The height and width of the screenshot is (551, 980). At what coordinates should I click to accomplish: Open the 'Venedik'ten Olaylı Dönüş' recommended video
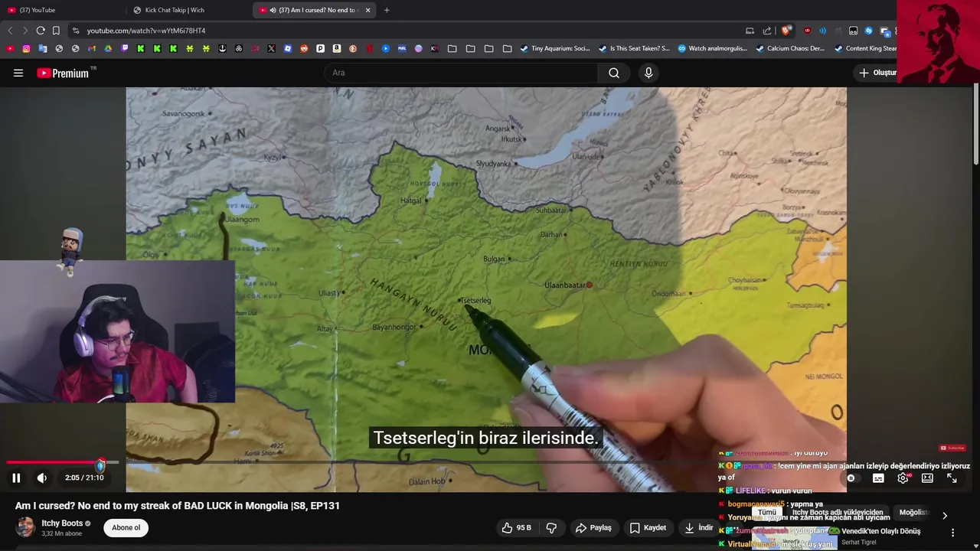[x=880, y=531]
